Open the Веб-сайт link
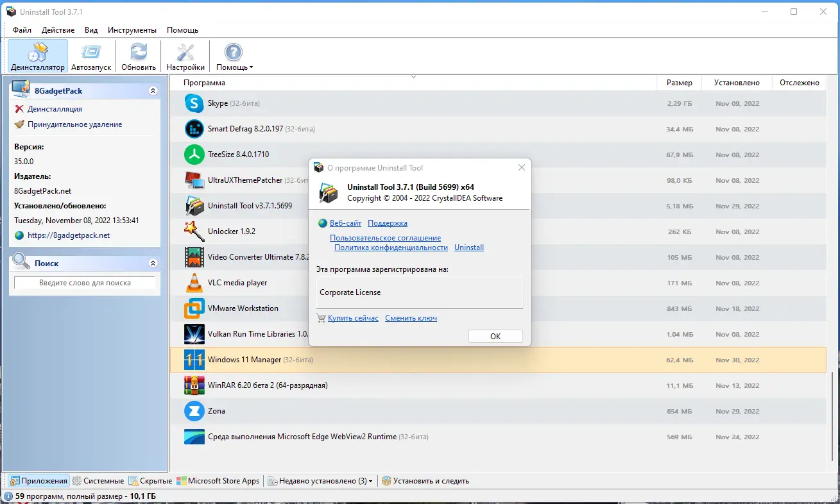The image size is (840, 504). [345, 223]
